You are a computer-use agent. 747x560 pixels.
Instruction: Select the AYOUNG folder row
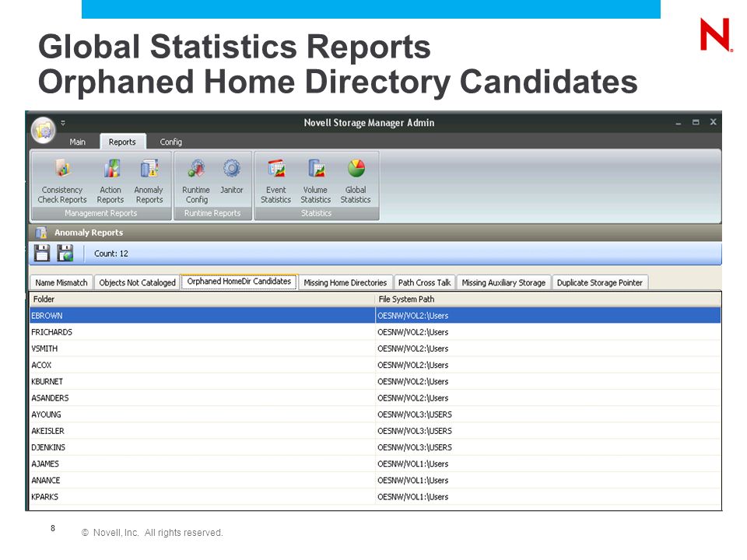click(375, 415)
